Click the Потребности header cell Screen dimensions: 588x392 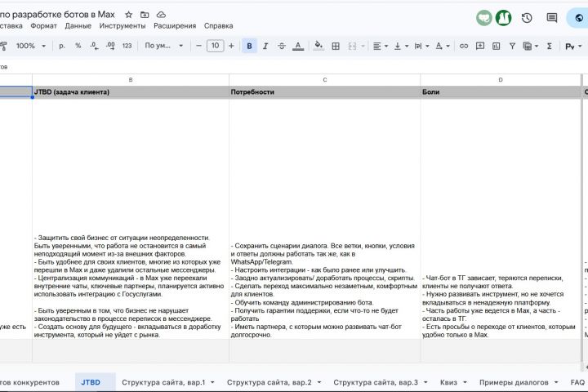(325, 92)
